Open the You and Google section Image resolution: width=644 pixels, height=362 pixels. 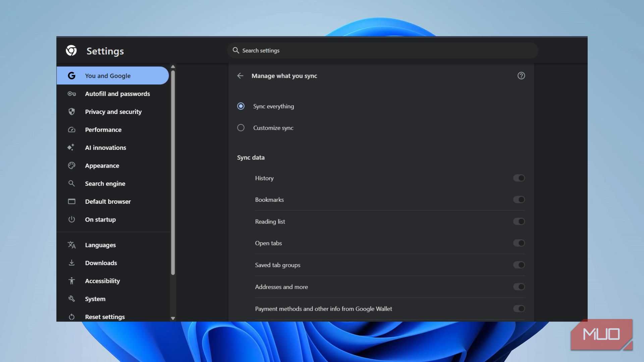[x=113, y=76]
